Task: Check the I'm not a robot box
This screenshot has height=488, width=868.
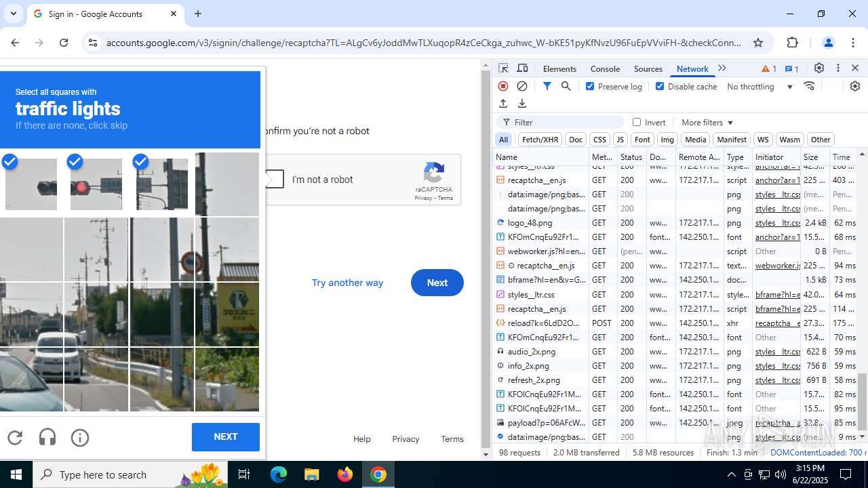Action: (274, 180)
